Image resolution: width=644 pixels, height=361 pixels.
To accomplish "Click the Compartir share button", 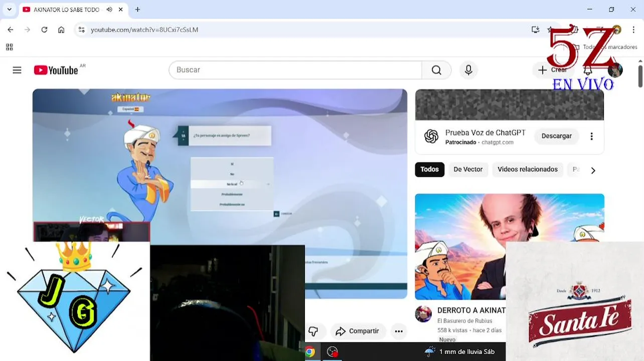I will [358, 331].
